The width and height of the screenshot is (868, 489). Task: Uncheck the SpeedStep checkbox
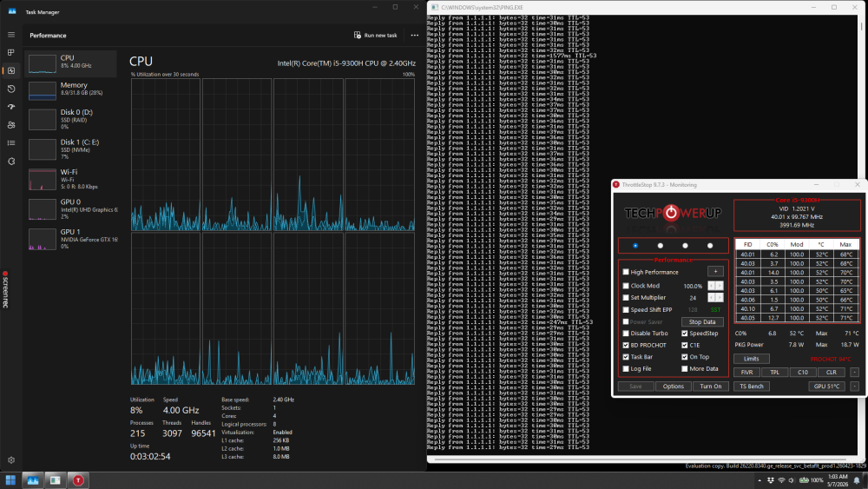[x=685, y=334]
